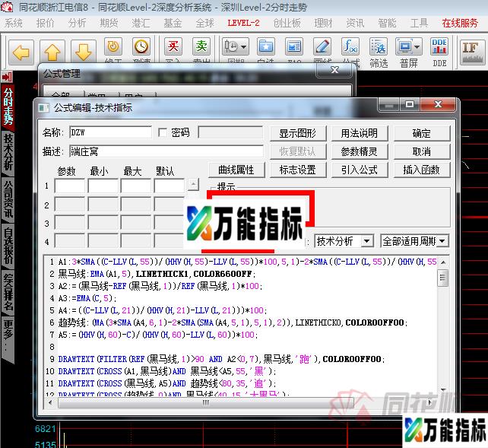The width and height of the screenshot is (488, 448).
Task: Select the 公司资讯 sidebar tab
Action: click(8, 199)
